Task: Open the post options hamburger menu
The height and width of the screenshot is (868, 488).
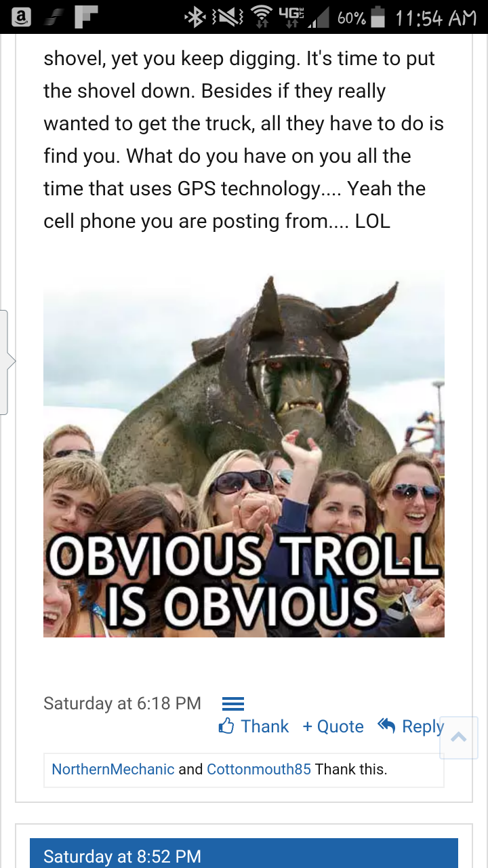Action: (x=233, y=704)
